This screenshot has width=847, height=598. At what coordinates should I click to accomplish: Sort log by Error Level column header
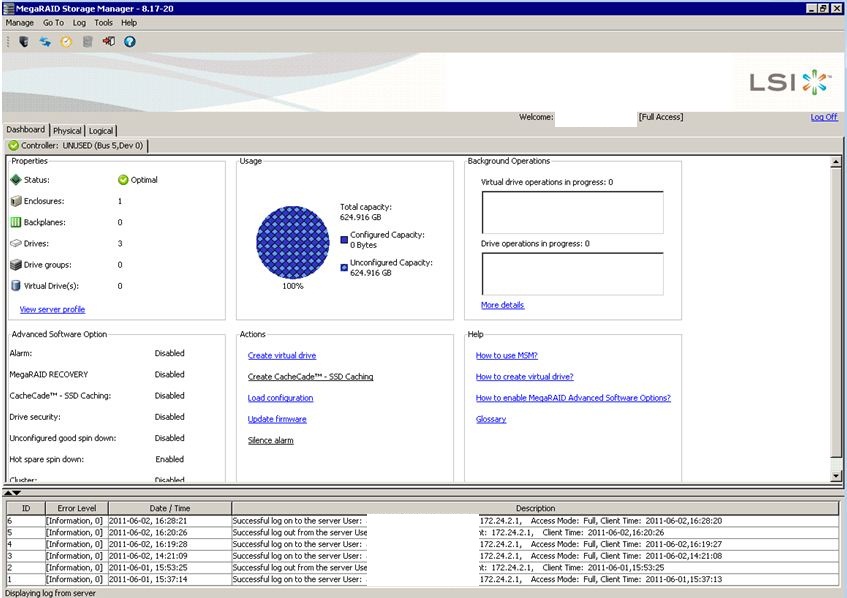click(77, 508)
